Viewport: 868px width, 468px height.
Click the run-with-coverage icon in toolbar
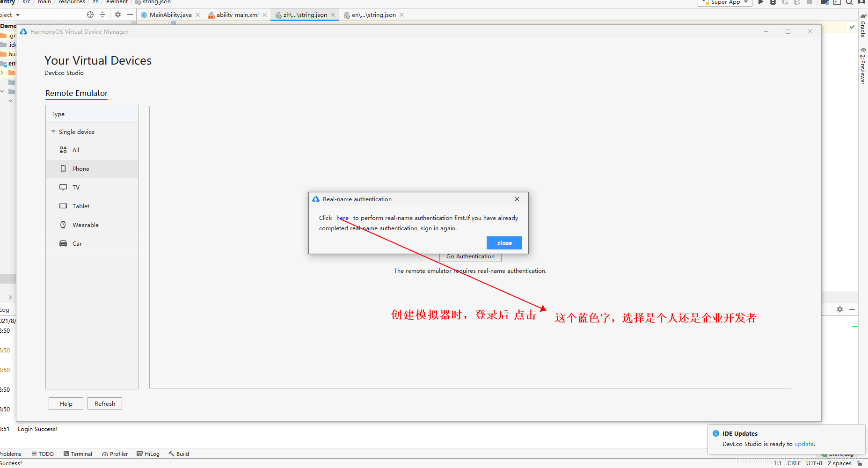point(785,2)
